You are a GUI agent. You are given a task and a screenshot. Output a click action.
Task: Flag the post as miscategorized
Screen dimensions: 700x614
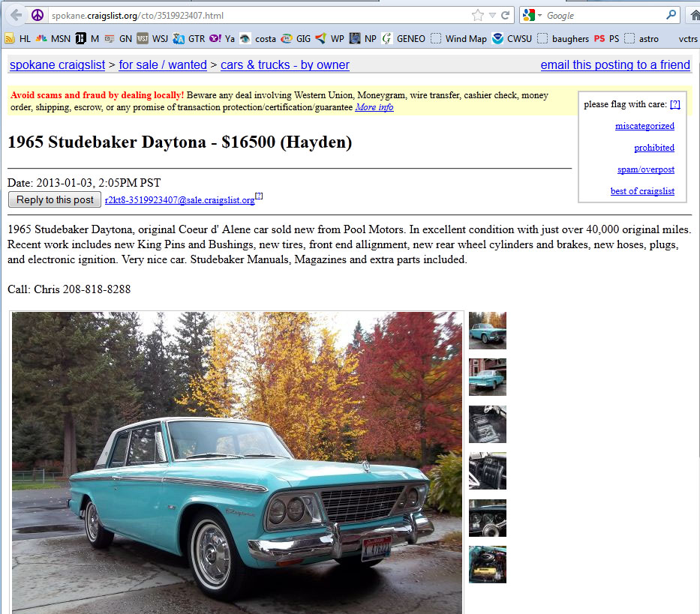pyautogui.click(x=644, y=126)
